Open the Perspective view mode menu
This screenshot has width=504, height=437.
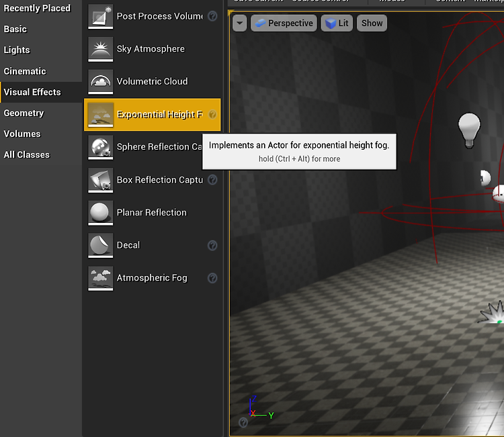click(x=284, y=23)
